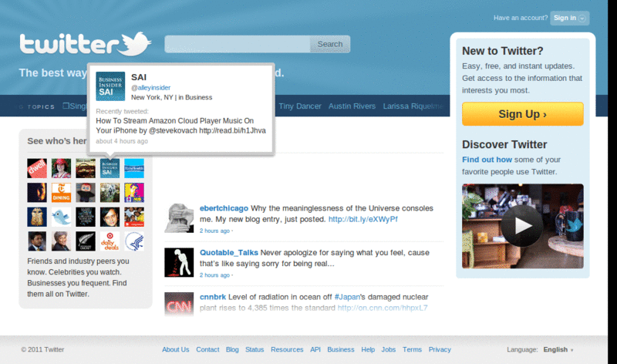The height and width of the screenshot is (364, 617).
Task: Click the yellow Sign Up button
Action: click(x=523, y=114)
